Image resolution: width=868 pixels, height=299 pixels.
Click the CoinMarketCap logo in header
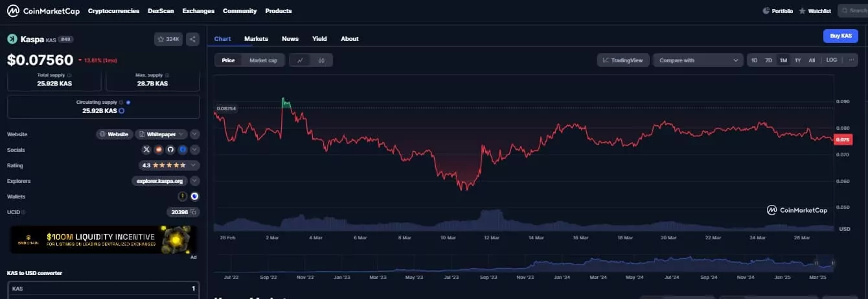click(43, 10)
